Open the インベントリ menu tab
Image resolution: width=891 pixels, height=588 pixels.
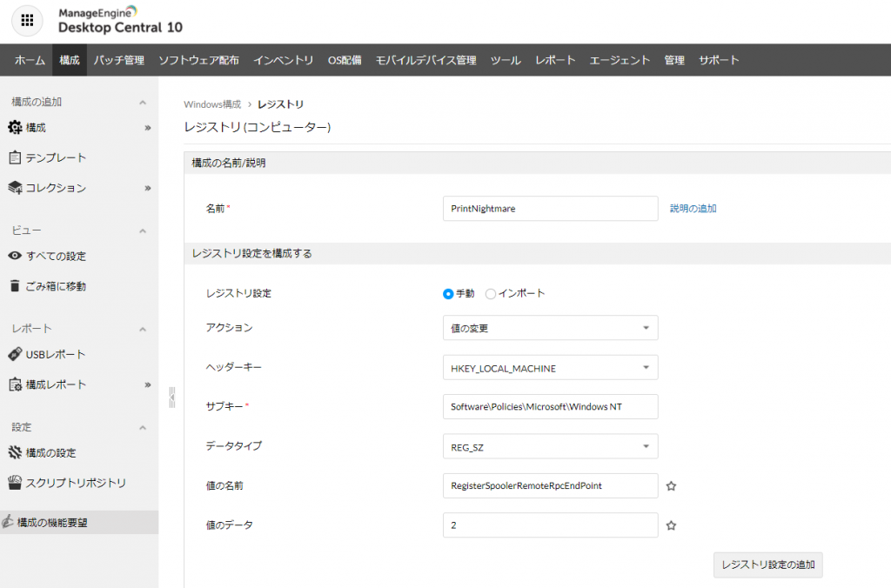pyautogui.click(x=284, y=60)
